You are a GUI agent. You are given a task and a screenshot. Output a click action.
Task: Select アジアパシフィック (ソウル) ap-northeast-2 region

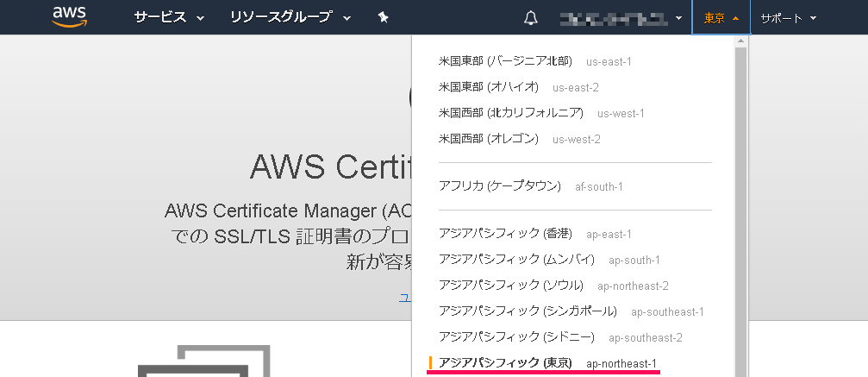point(553,286)
